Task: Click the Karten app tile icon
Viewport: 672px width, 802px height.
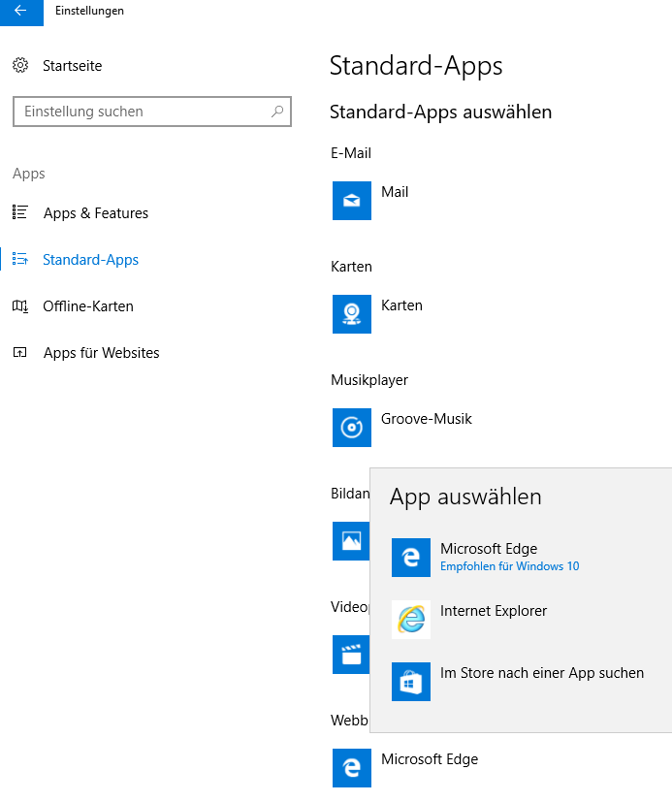Action: (x=352, y=314)
